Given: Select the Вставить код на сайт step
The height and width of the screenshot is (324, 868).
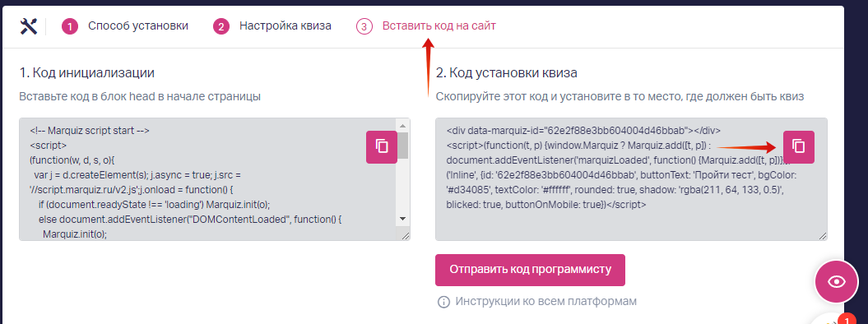Looking at the screenshot, I should pos(439,26).
